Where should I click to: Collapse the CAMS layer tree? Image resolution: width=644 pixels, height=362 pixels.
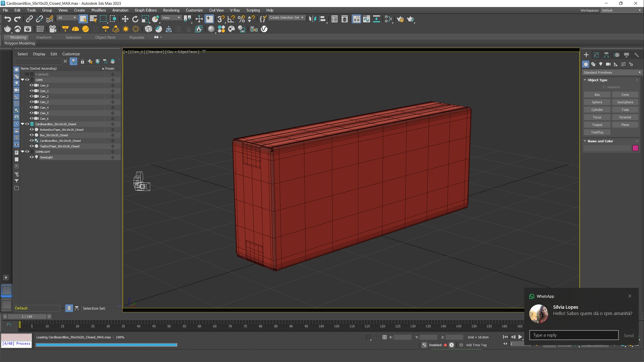[x=22, y=80]
